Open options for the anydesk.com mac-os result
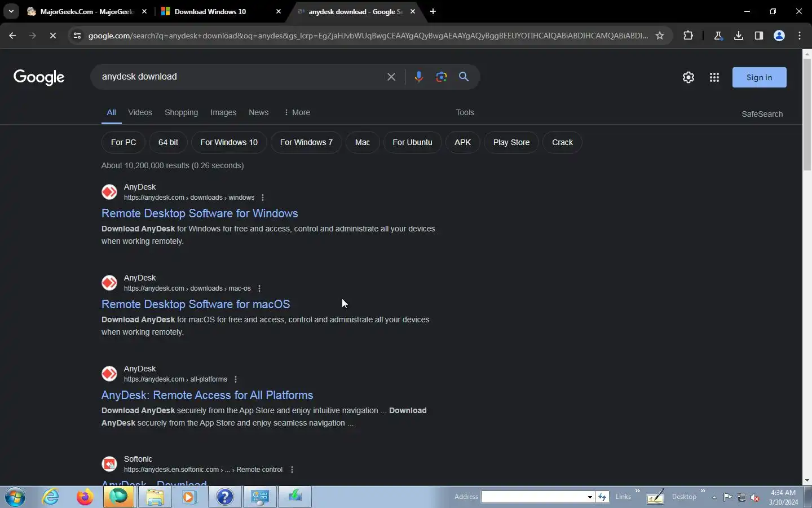The height and width of the screenshot is (508, 812). point(259,288)
